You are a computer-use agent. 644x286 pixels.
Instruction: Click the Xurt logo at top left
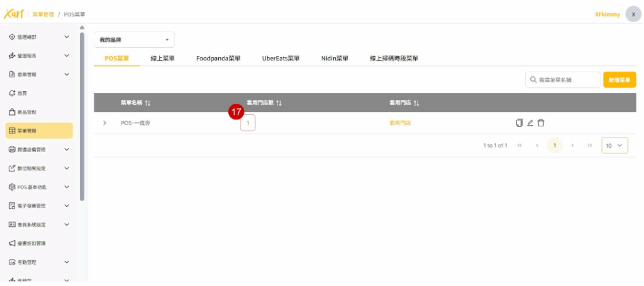click(14, 14)
